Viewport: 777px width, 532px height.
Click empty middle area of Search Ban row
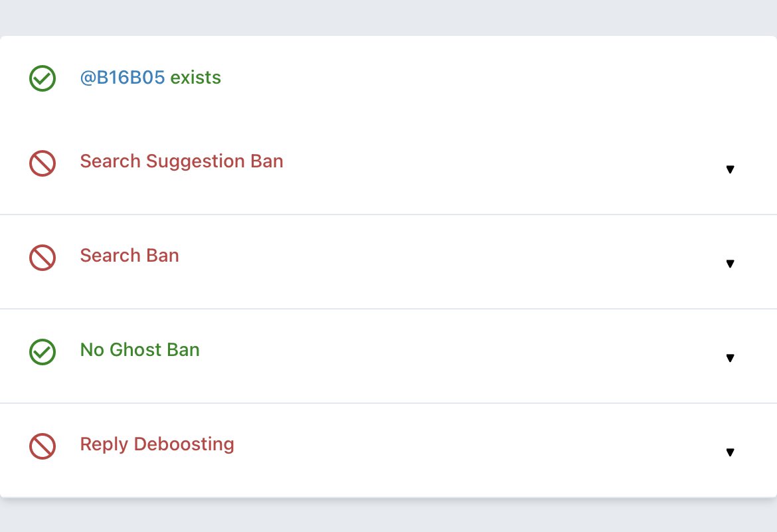pos(446,262)
